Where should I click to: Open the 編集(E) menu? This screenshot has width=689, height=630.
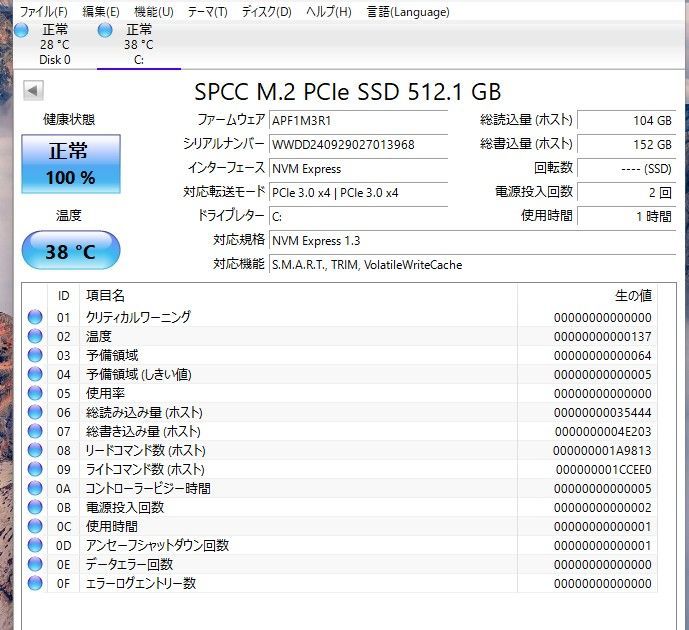coord(101,12)
